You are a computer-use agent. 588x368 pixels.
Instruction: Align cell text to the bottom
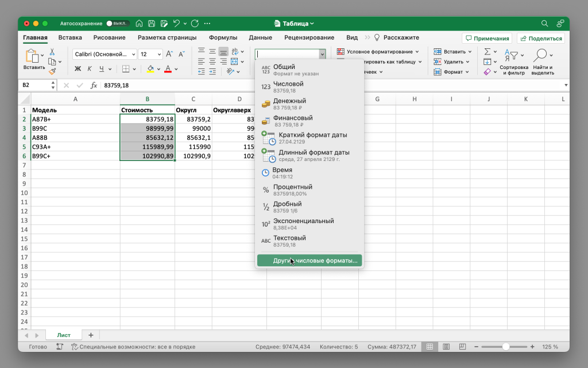click(x=223, y=51)
